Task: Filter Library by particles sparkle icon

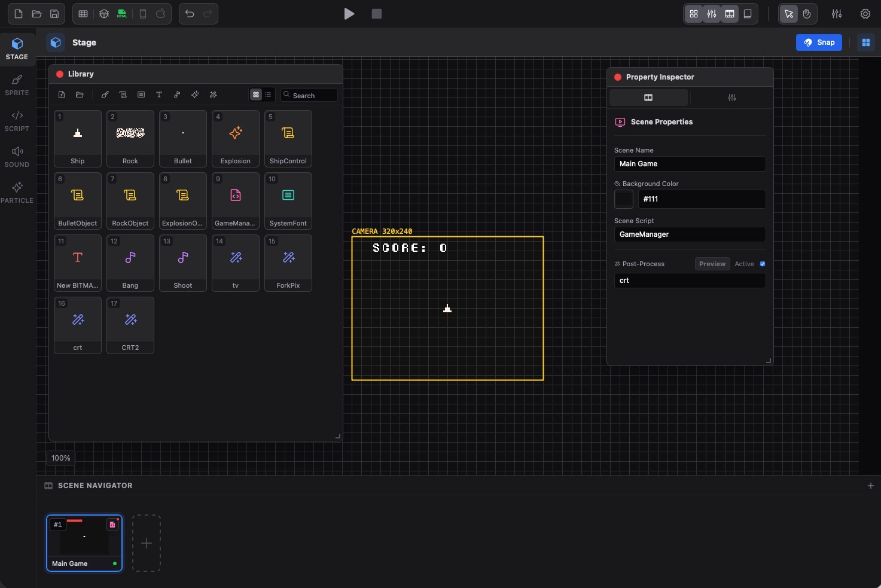Action: pyautogui.click(x=195, y=95)
